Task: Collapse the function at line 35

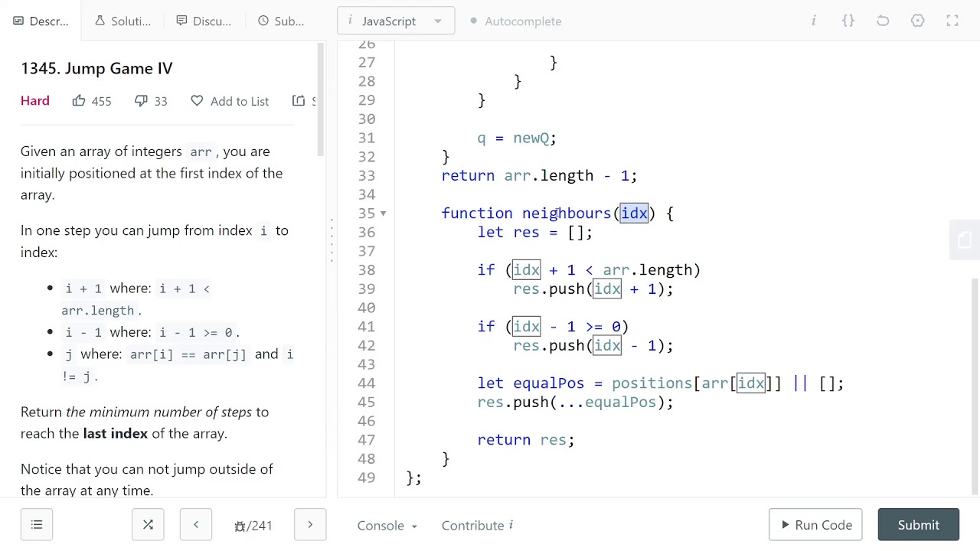Action: coord(384,214)
